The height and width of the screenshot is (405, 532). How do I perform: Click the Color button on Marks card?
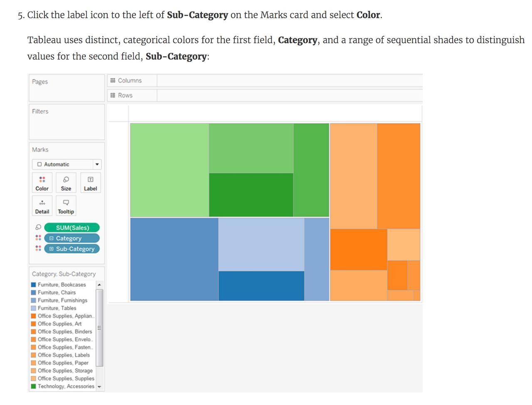(x=42, y=183)
